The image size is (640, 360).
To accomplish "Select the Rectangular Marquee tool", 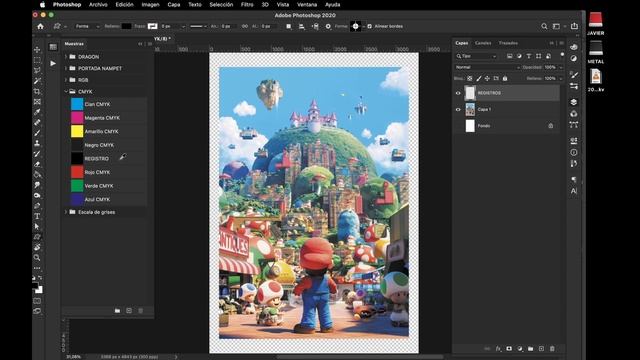I will [x=37, y=60].
